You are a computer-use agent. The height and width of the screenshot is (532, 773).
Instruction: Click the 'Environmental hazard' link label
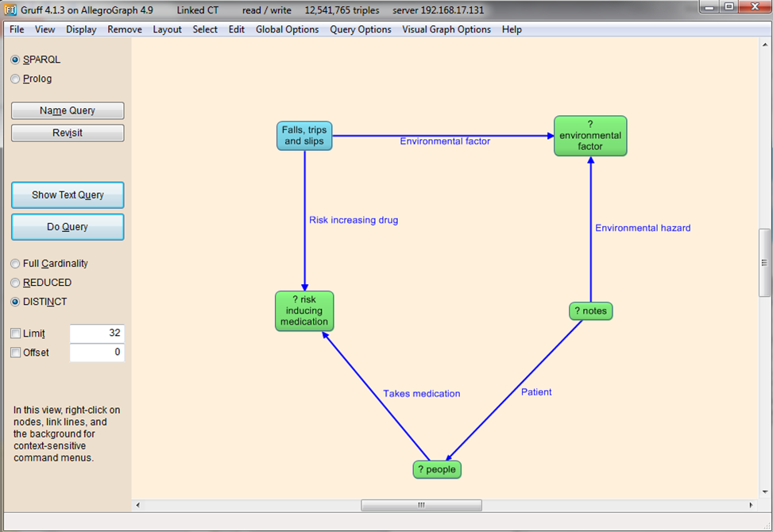click(643, 228)
